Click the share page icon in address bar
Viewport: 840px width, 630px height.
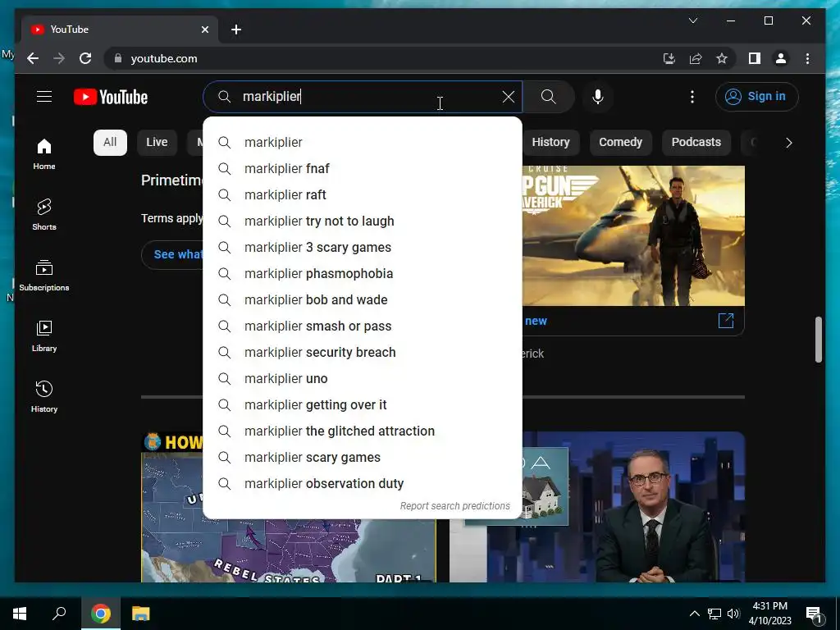point(696,58)
